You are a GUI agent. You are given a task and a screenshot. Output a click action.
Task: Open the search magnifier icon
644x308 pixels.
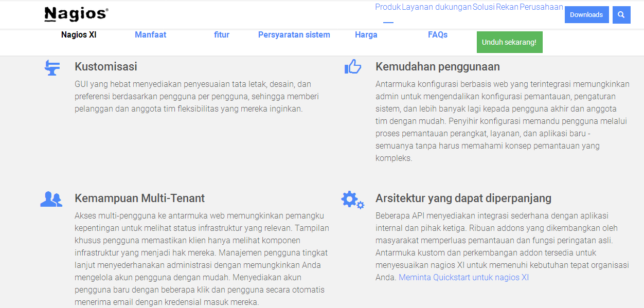tap(621, 15)
